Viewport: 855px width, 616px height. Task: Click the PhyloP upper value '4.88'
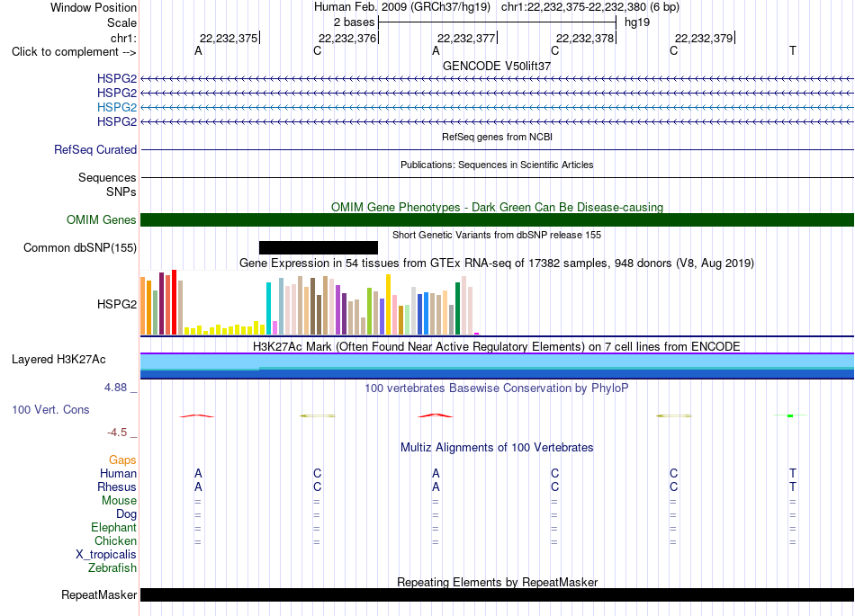click(x=115, y=388)
